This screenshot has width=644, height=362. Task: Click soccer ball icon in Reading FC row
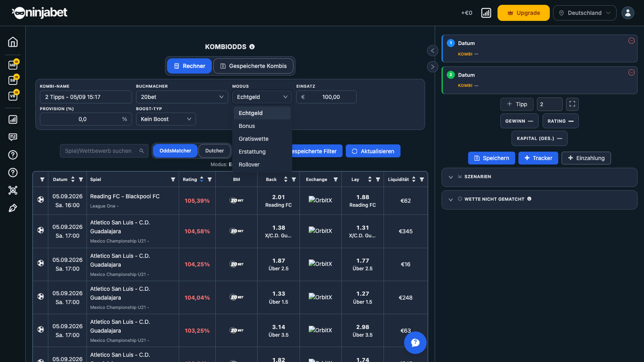point(41,200)
